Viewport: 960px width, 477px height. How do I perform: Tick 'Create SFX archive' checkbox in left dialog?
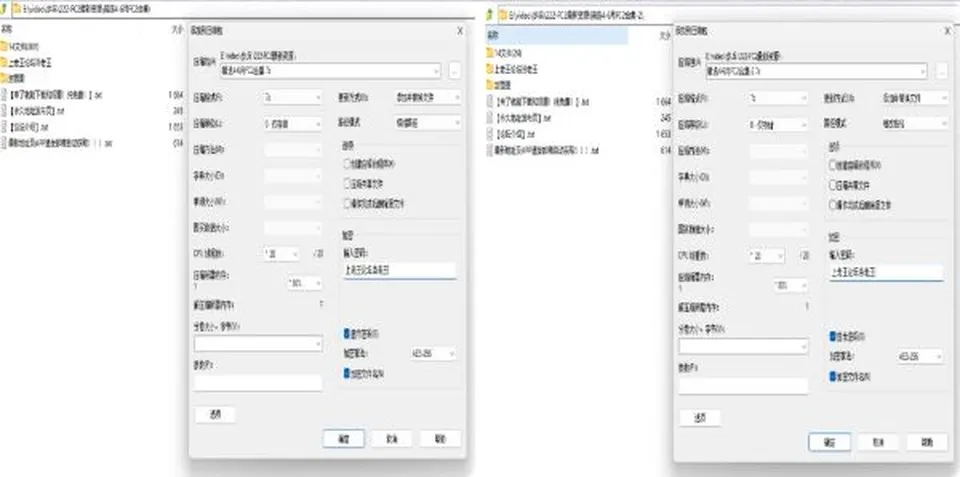tap(347, 163)
